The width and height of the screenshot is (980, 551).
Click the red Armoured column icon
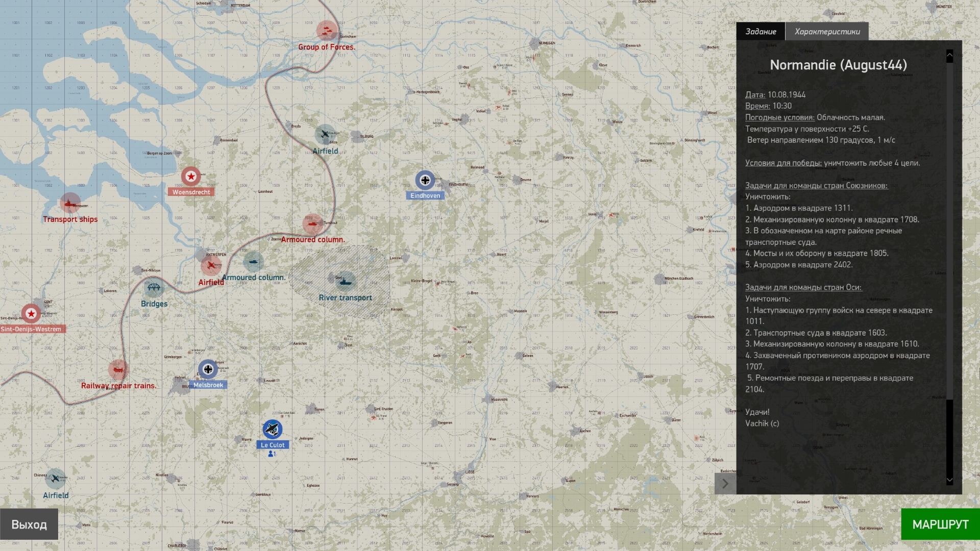coord(312,223)
